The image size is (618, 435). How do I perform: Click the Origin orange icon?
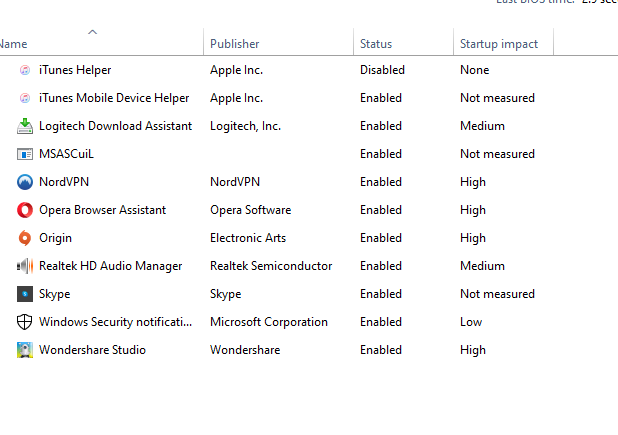(x=25, y=238)
